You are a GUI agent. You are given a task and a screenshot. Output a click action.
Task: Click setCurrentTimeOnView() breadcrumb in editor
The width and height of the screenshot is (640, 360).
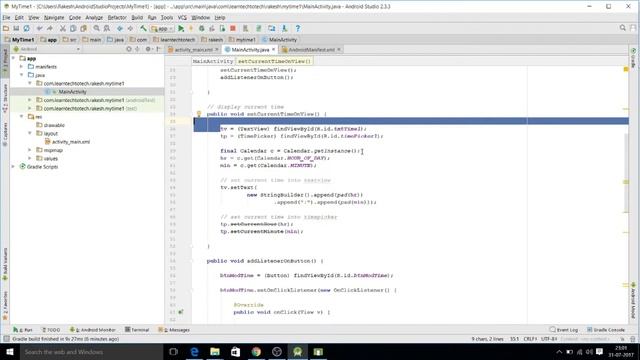point(274,61)
